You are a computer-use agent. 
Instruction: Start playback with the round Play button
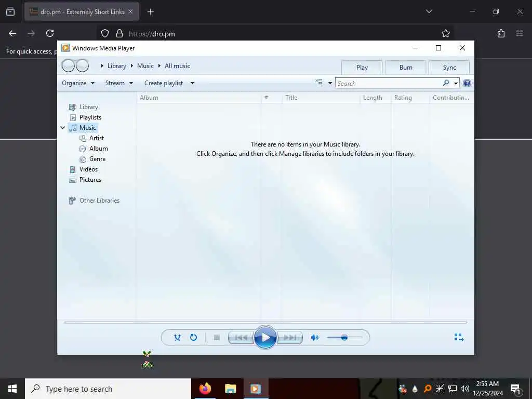point(265,337)
